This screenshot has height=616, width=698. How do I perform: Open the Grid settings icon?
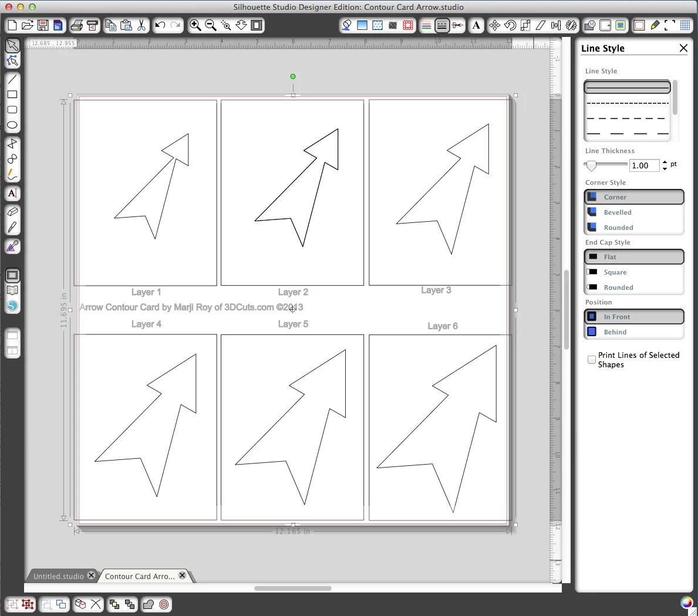[x=685, y=25]
